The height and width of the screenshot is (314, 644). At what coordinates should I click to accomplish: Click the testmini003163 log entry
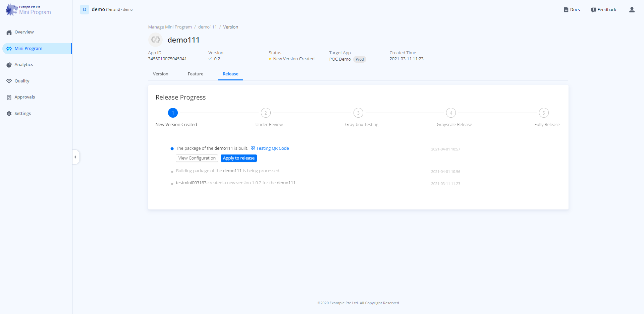(236, 183)
